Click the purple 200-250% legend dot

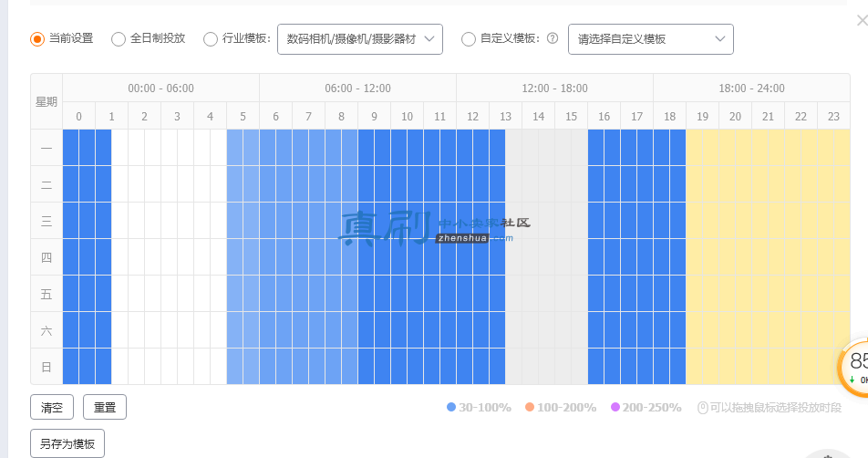(x=615, y=407)
